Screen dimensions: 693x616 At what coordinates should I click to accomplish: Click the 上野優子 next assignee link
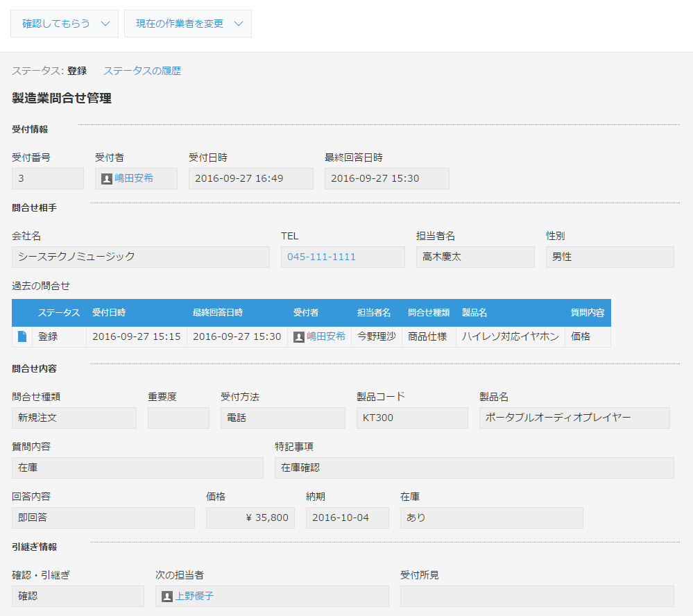[x=194, y=596]
